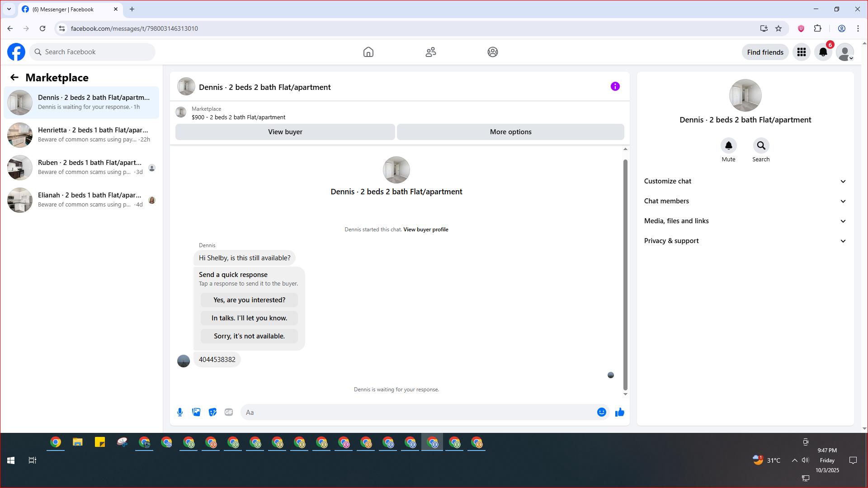
Task: Open Dennis 2 beds 2 bath conversation
Action: click(x=81, y=103)
